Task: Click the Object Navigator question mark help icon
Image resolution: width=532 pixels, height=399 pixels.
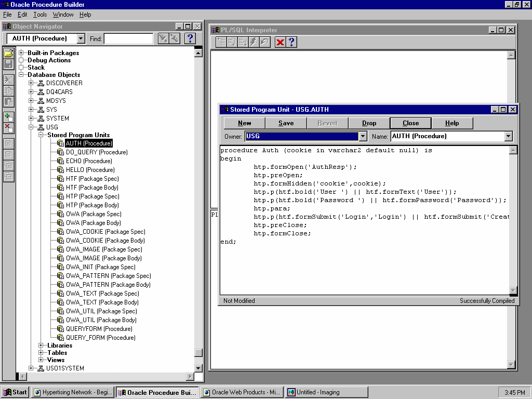Action: (x=190, y=38)
